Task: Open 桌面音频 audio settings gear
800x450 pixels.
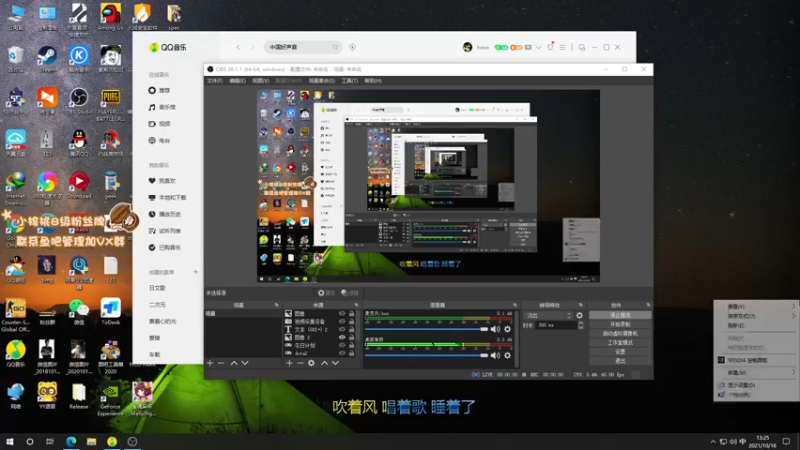Action: (x=507, y=355)
